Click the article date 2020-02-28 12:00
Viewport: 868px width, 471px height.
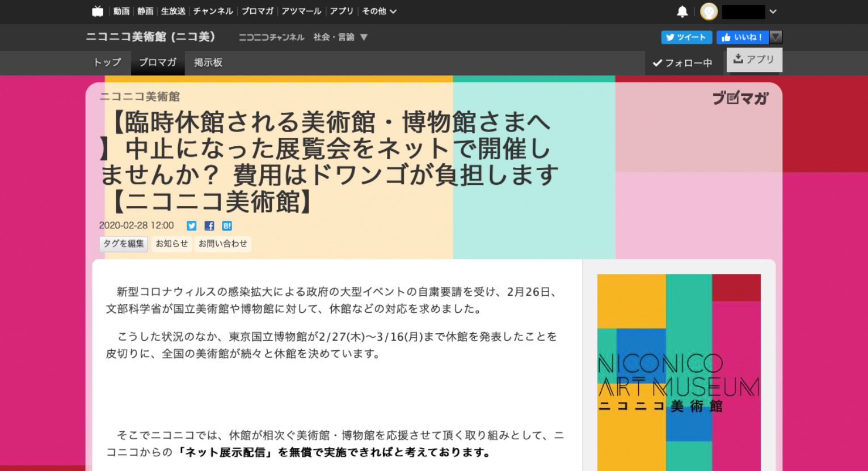point(137,226)
